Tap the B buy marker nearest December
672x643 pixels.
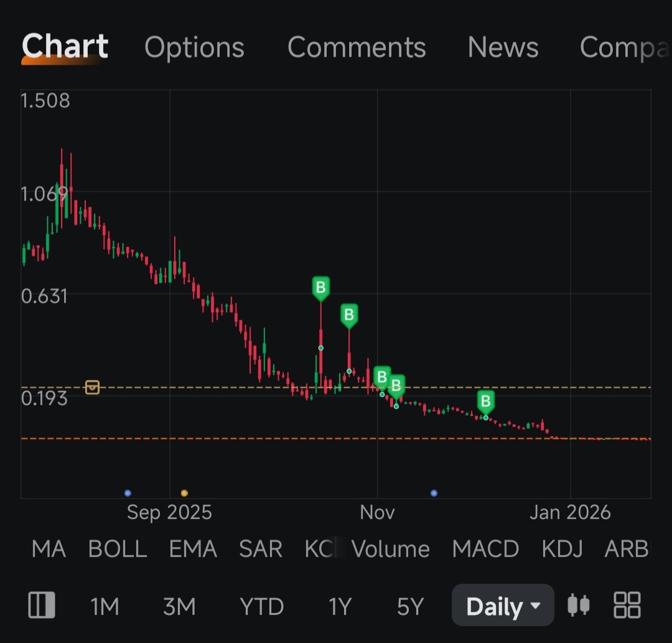click(x=485, y=402)
